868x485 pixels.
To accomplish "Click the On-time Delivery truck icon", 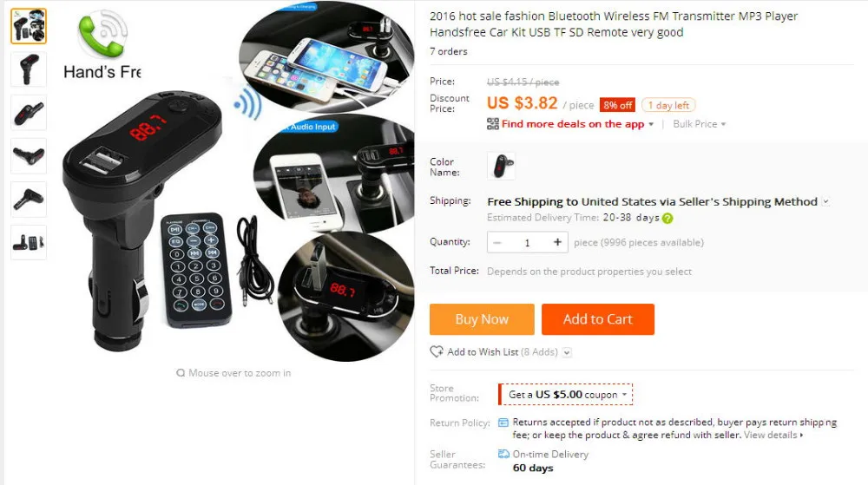I will click(x=503, y=454).
